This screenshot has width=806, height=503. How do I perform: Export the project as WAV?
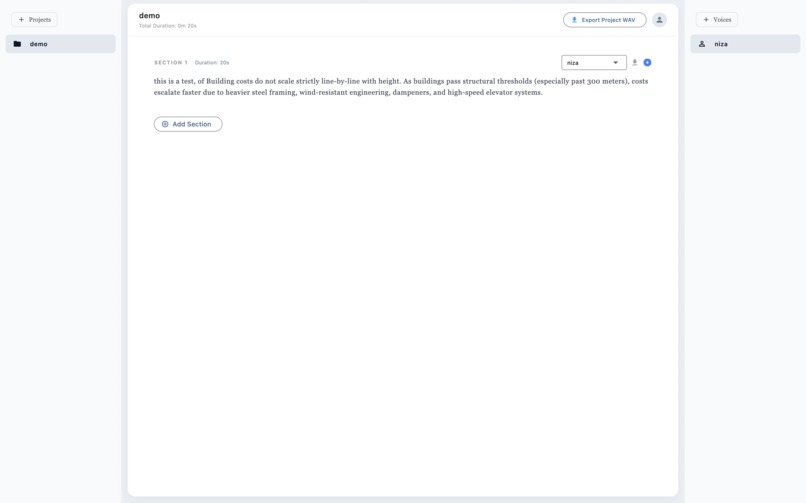(604, 20)
